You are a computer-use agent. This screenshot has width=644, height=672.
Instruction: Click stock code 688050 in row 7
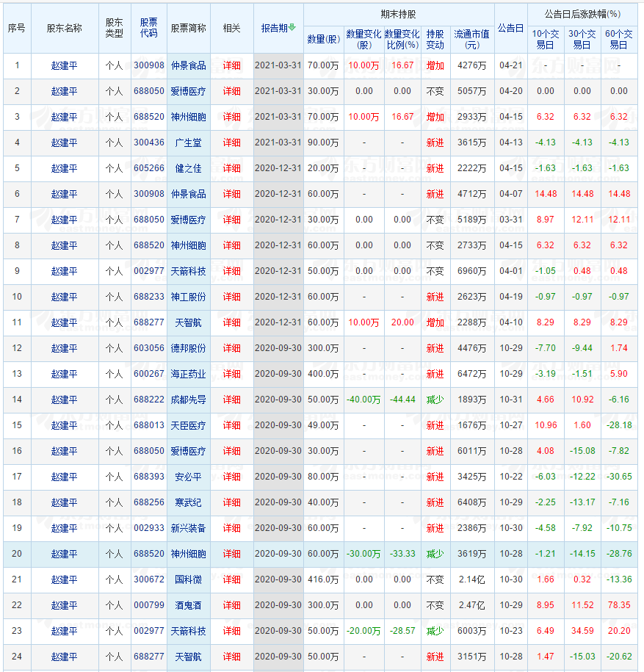pyautogui.click(x=148, y=220)
